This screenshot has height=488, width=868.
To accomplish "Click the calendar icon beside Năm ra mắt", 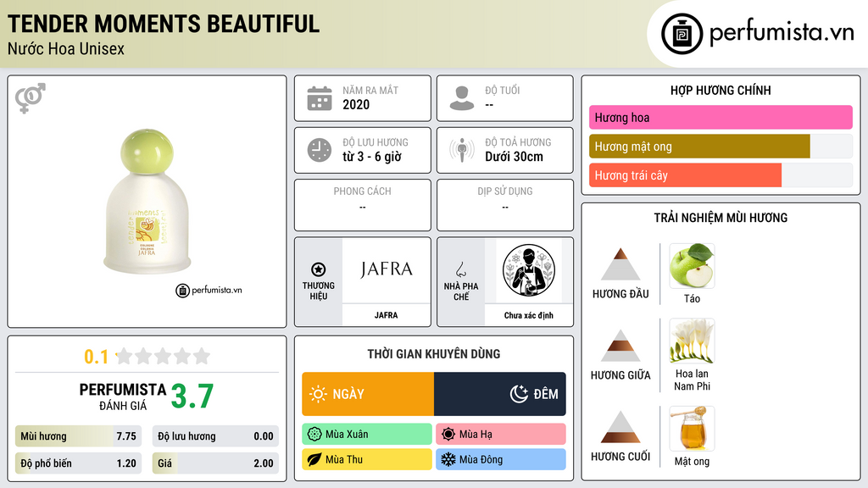I will pyautogui.click(x=320, y=98).
